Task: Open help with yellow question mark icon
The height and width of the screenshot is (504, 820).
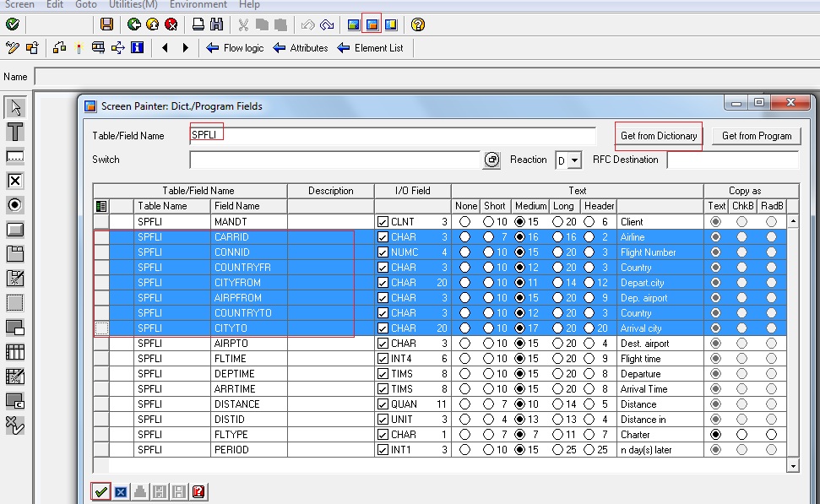Action: tap(417, 24)
